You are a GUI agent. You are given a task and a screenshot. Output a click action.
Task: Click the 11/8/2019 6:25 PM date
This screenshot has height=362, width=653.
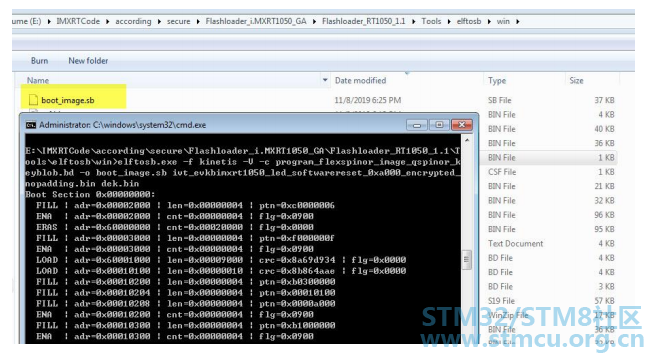pyautogui.click(x=368, y=100)
